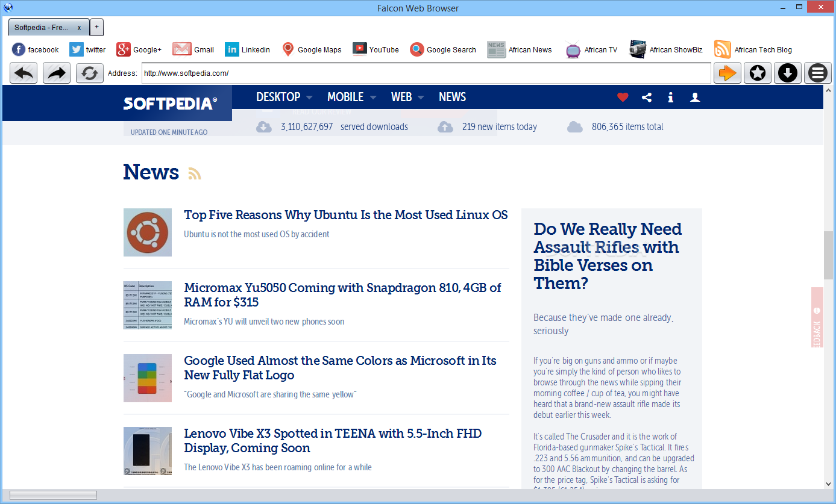
Task: Reload the page with the refresh button
Action: point(90,73)
